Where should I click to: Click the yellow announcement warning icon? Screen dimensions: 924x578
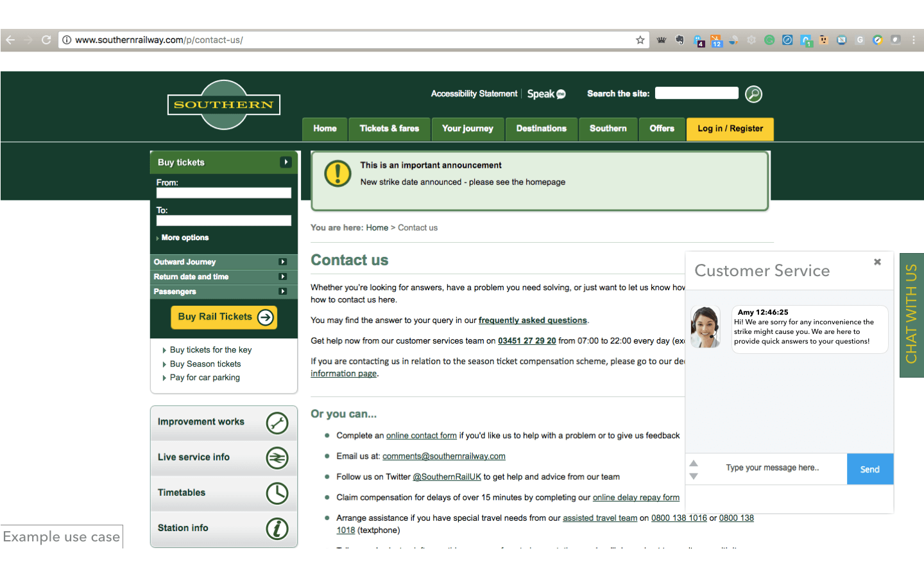(338, 173)
